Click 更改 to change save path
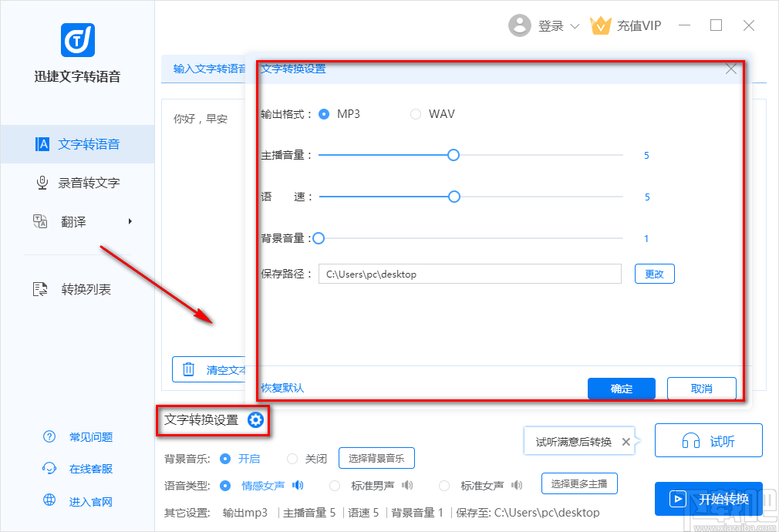Screen dimensions: 779x532 tap(654, 274)
